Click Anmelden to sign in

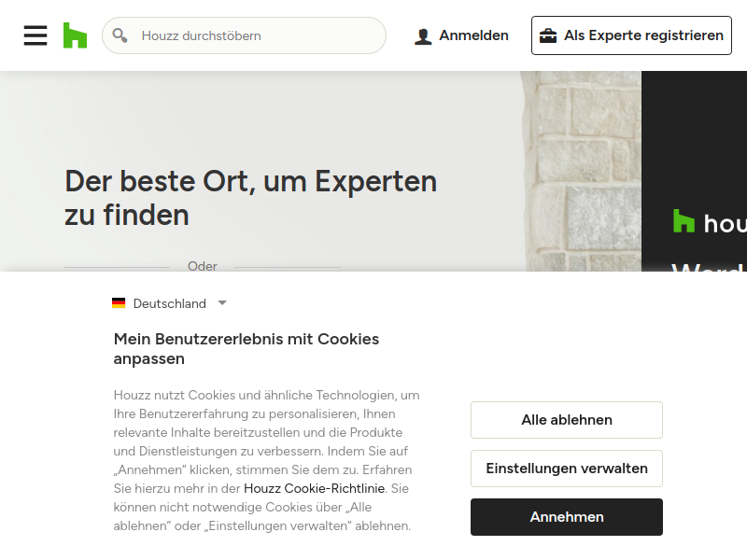click(x=461, y=35)
